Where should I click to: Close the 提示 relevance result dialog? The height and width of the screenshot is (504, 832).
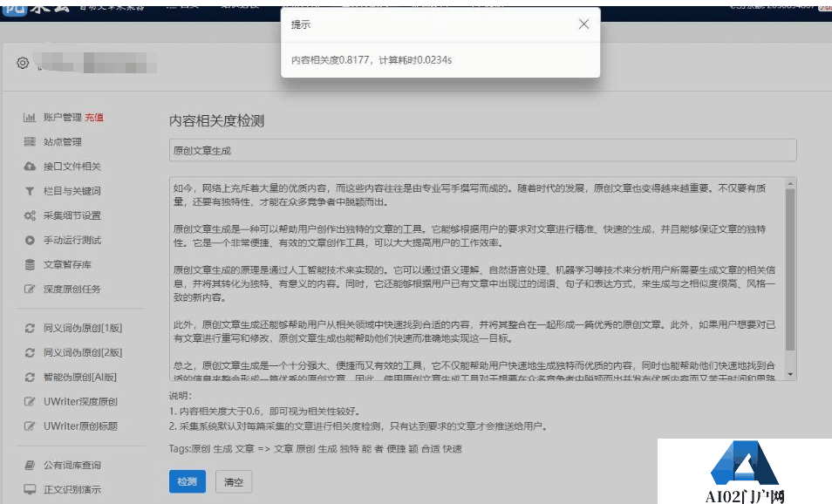[583, 24]
